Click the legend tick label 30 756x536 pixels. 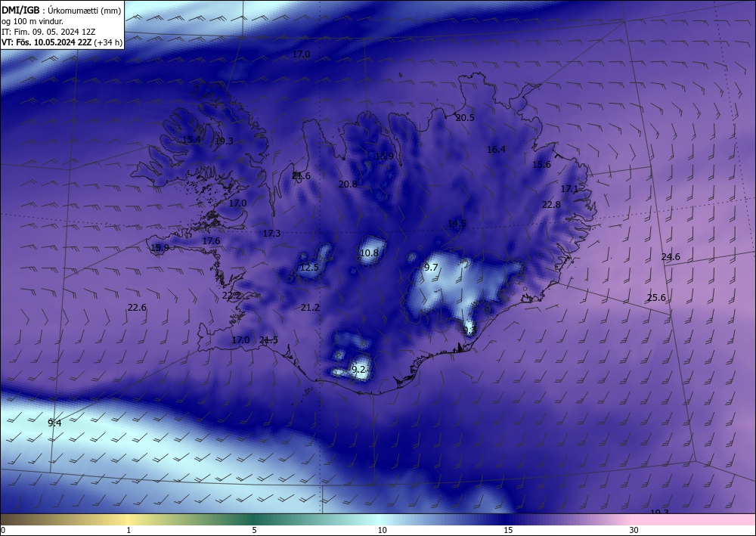coord(634,530)
